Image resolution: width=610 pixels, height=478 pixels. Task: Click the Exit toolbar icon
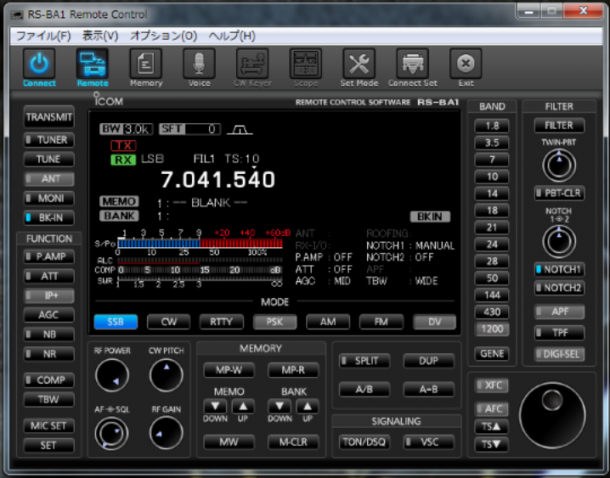click(x=466, y=63)
